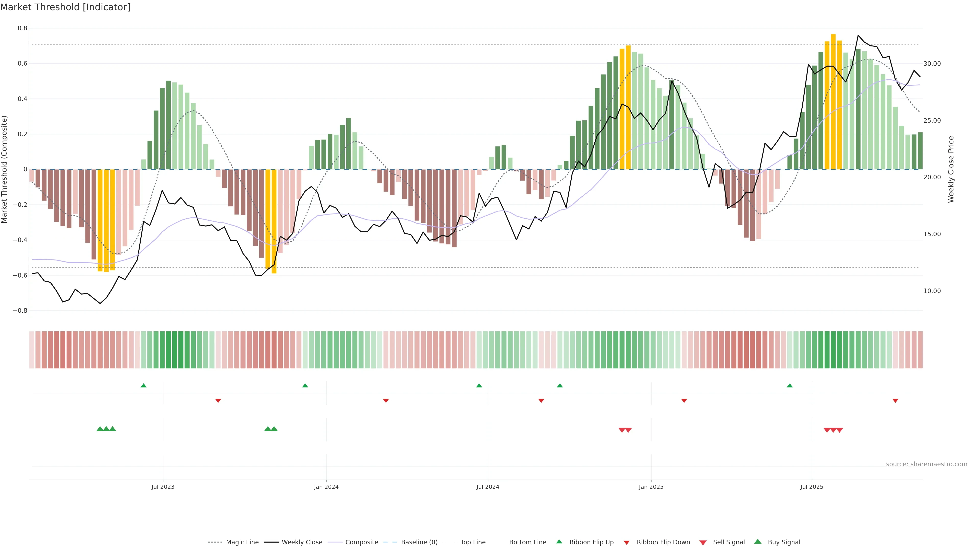Click the Ribbon Flip Up legend triangle
Image resolution: width=980 pixels, height=551 pixels.
[x=559, y=542]
